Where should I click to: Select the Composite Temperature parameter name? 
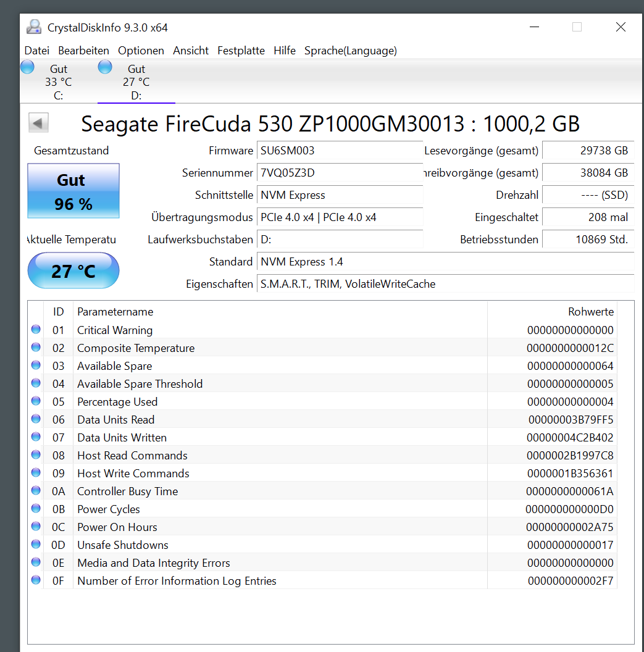click(x=136, y=348)
